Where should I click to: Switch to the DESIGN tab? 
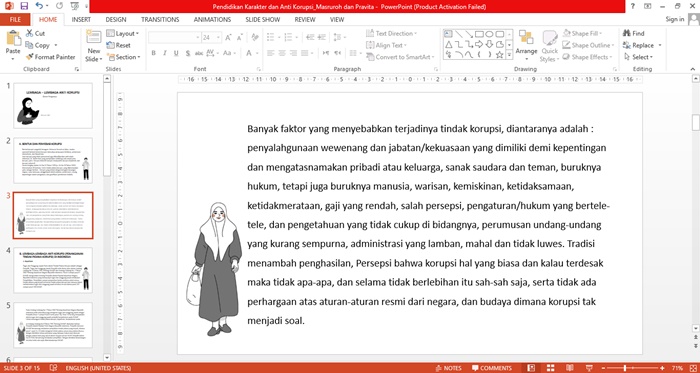[x=116, y=20]
